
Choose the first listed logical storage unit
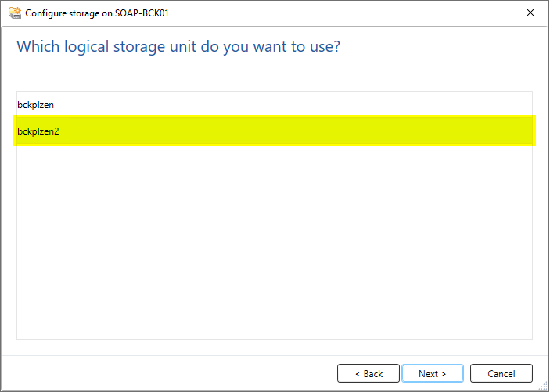pyautogui.click(x=275, y=105)
